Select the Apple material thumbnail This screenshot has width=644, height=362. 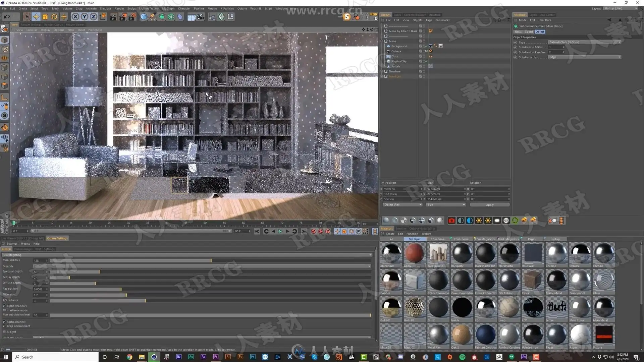coord(414,253)
